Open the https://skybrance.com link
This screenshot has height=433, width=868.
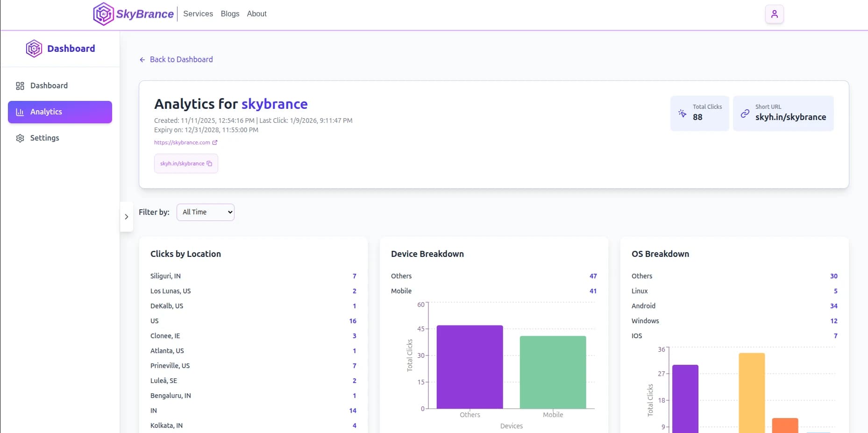click(182, 142)
